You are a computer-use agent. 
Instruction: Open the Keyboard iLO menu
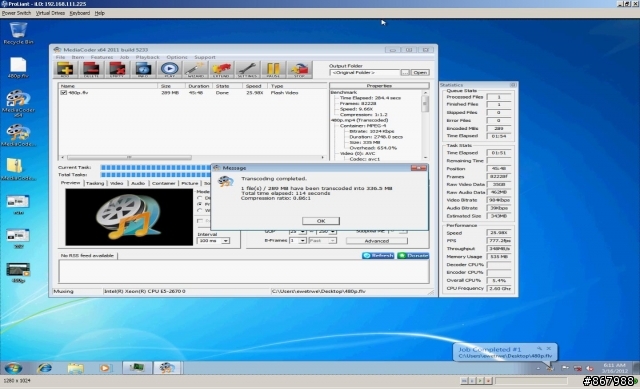80,13
